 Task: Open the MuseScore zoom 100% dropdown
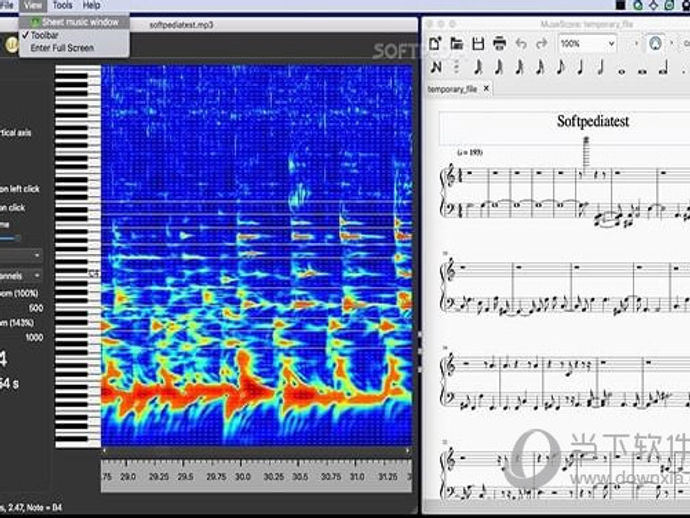tap(587, 44)
